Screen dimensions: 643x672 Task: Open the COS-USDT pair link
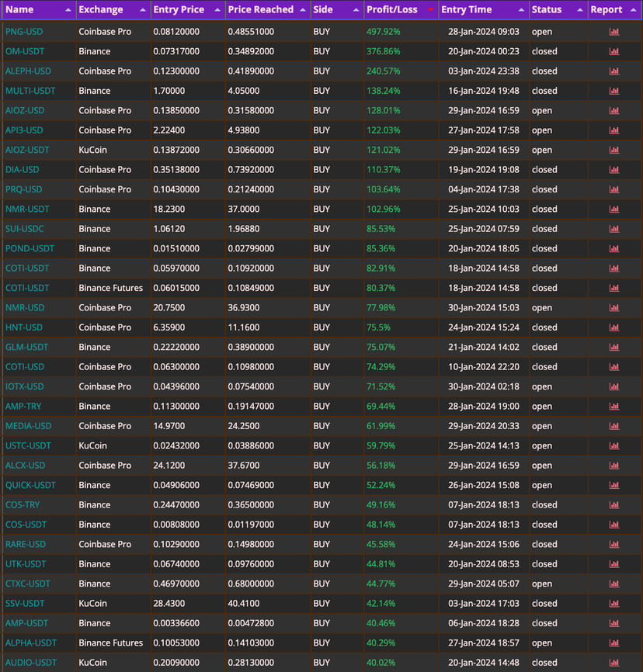(26, 525)
